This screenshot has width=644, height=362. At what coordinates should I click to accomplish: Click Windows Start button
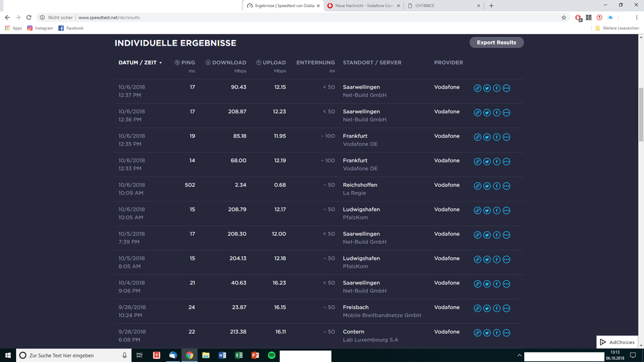[8, 356]
